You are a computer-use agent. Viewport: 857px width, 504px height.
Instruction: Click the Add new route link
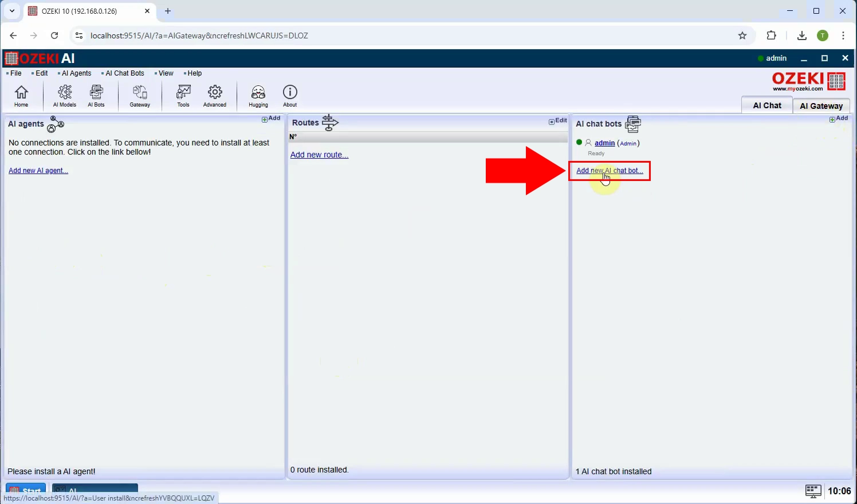[x=319, y=155]
